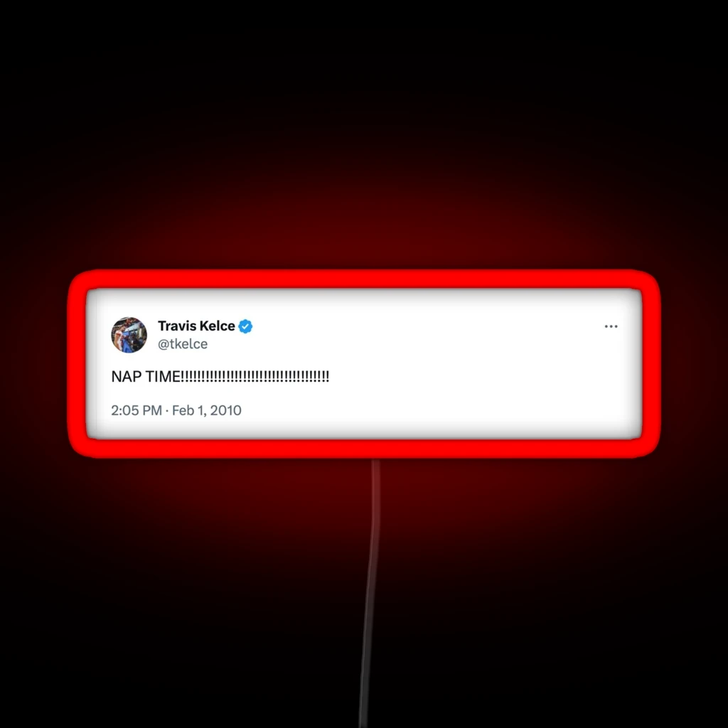Click the word TIME in the tweet
The image size is (728, 728).
coord(163,376)
